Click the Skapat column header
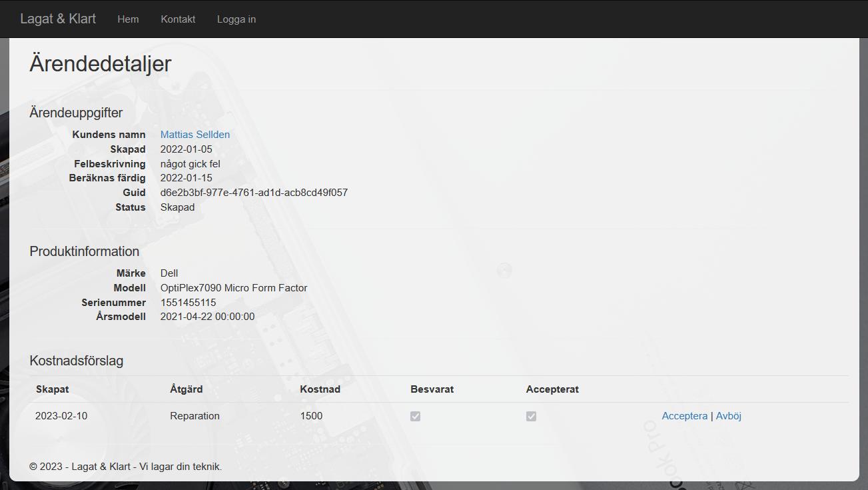 coord(52,389)
